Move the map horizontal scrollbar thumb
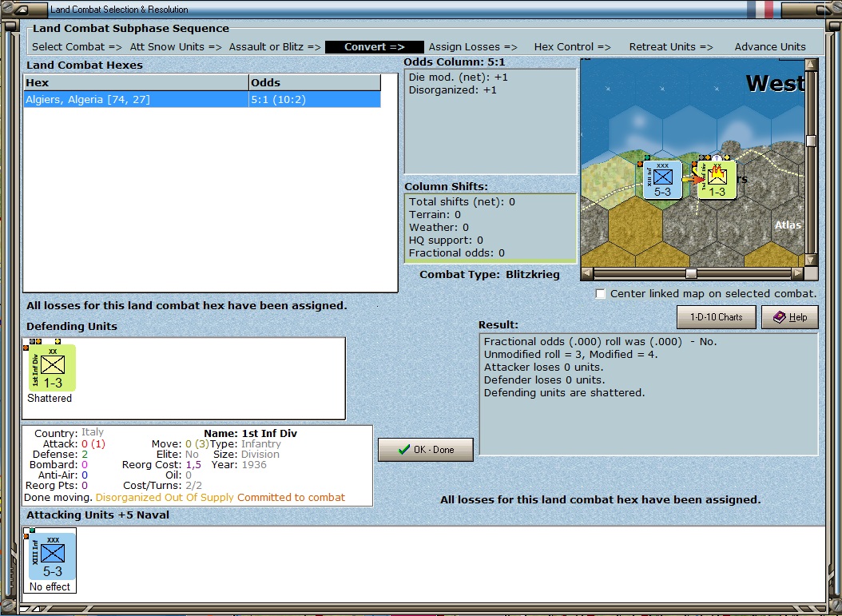Image resolution: width=842 pixels, height=616 pixels. pyautogui.click(x=691, y=273)
